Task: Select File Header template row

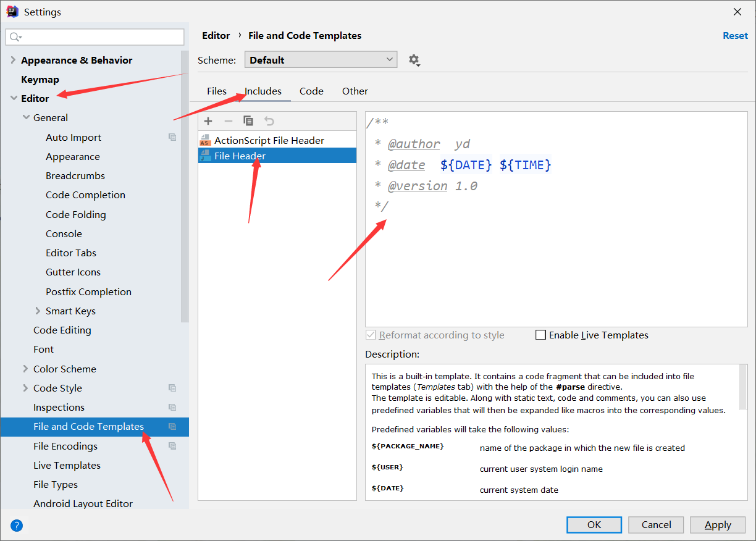Action: [x=277, y=156]
